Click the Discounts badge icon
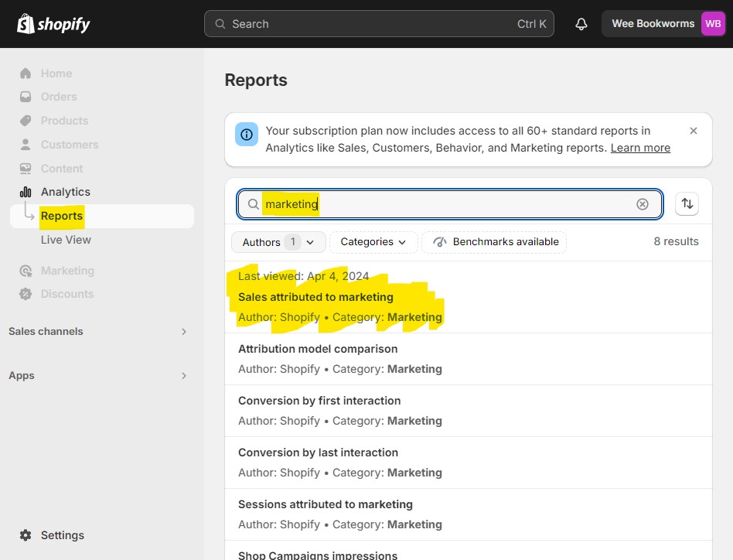The image size is (733, 560). coord(26,294)
